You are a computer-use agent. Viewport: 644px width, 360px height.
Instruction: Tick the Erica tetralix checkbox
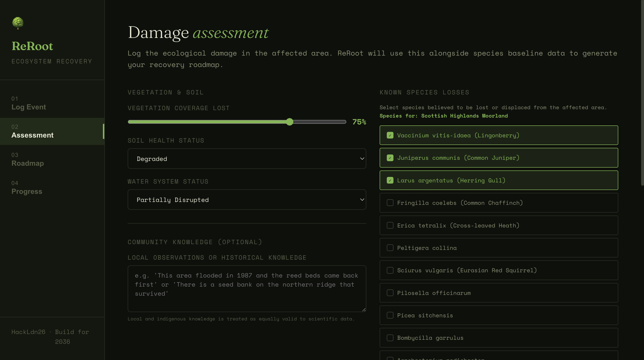click(x=390, y=225)
